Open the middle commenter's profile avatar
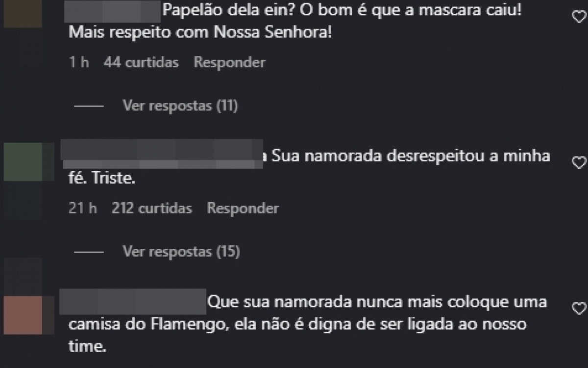 23,162
